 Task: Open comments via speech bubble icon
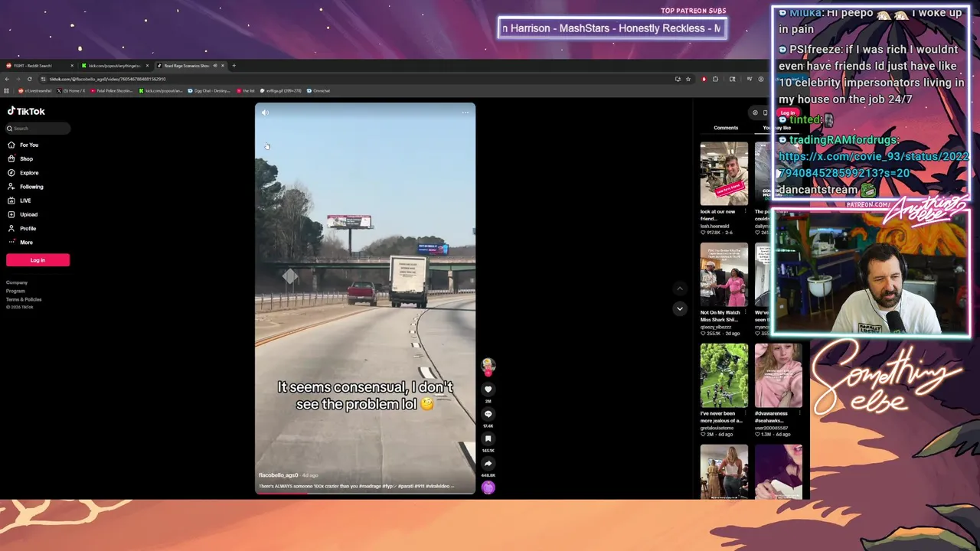[488, 414]
